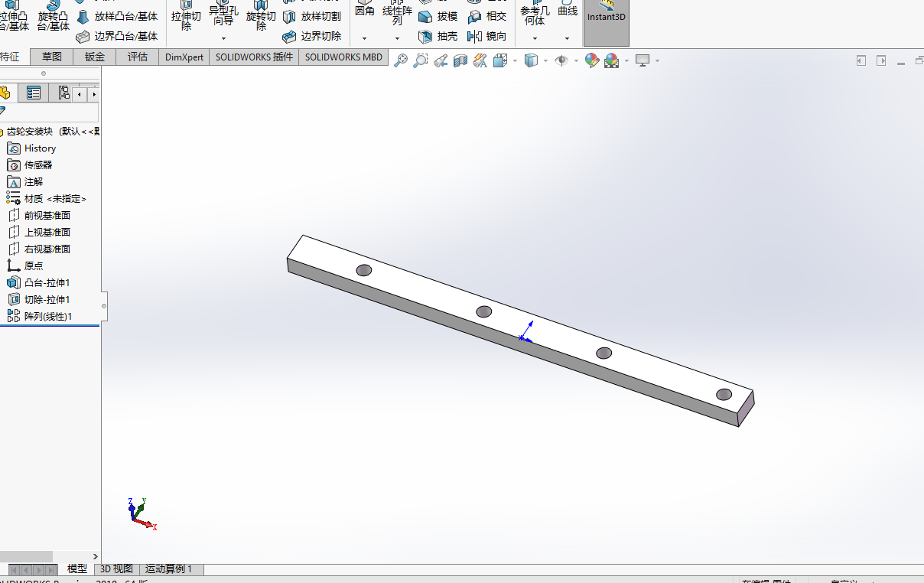The image size is (924, 583).
Task: Select the 切除-拉伸1 feature
Action: coord(38,300)
